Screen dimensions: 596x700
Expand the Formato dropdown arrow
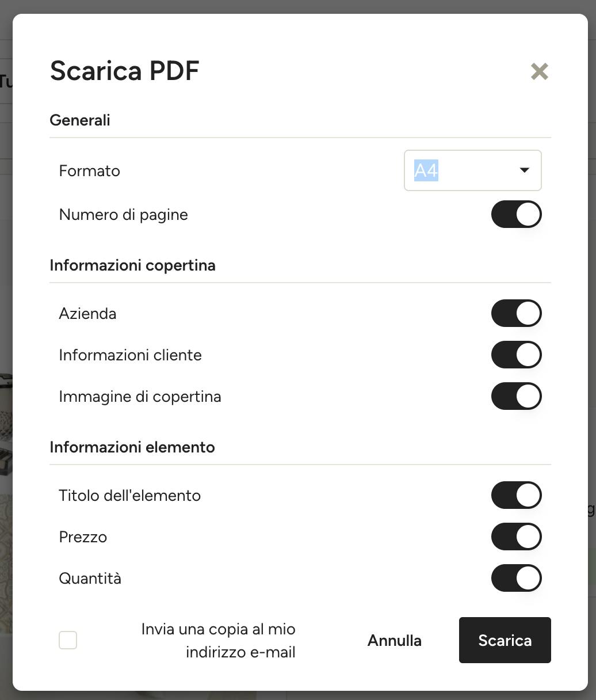524,170
